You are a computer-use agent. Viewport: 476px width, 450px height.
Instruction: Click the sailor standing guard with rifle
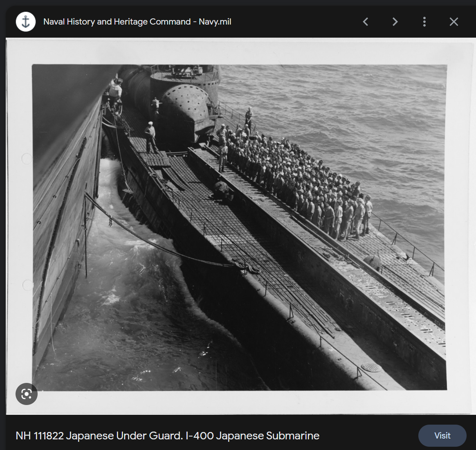(x=150, y=137)
